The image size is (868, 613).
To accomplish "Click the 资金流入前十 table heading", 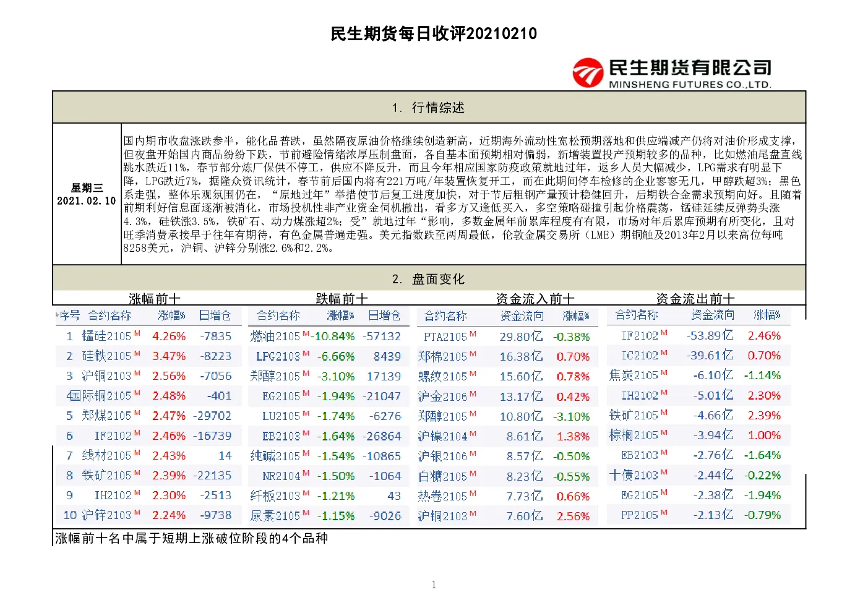I will coord(535,299).
